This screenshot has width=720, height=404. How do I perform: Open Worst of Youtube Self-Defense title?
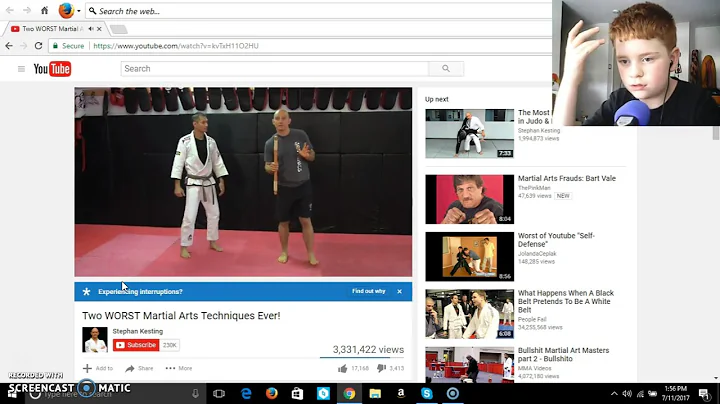click(x=556, y=240)
